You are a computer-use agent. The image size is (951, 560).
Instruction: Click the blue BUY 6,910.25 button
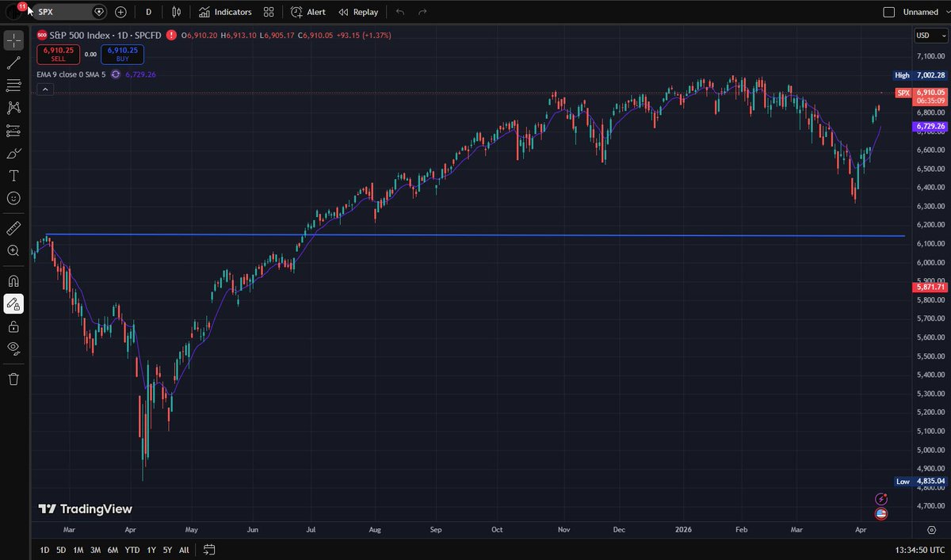click(x=122, y=54)
